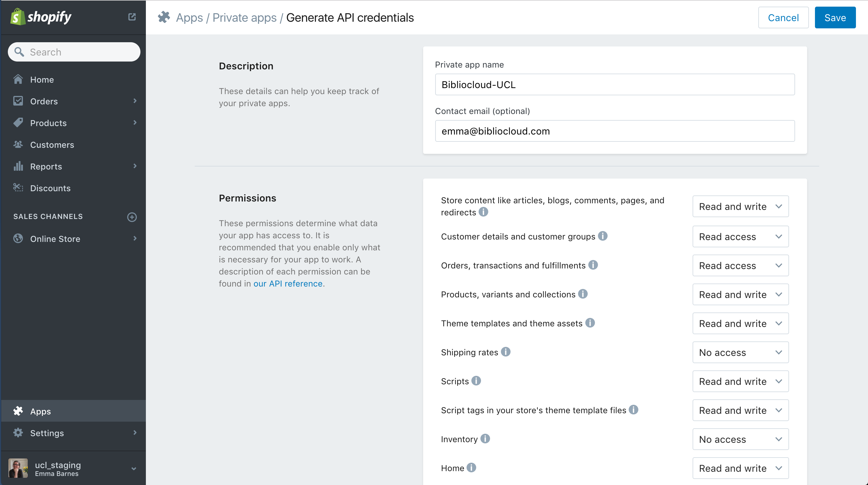Expand ucl_staging account menu
Image resolution: width=868 pixels, height=485 pixels.
pyautogui.click(x=134, y=469)
